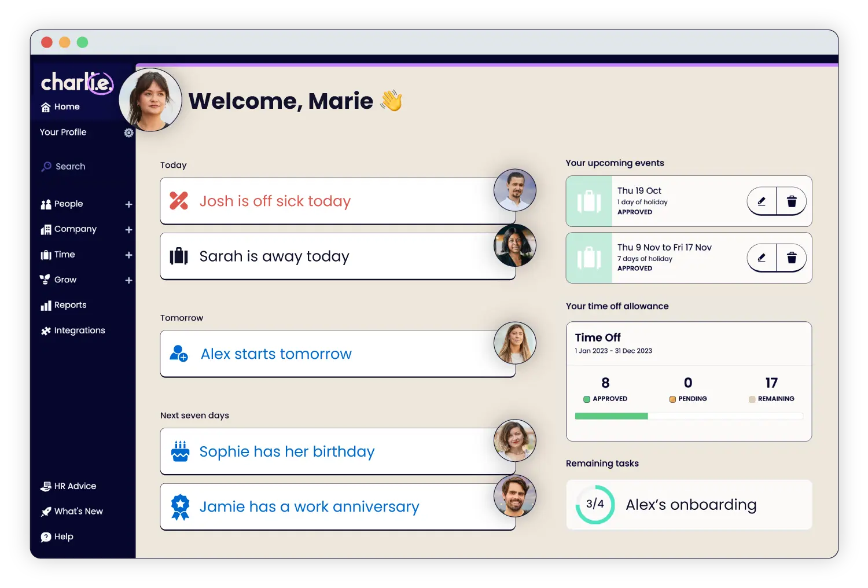The image size is (868, 588).
Task: Expand Company with its plus icon
Action: 128,230
